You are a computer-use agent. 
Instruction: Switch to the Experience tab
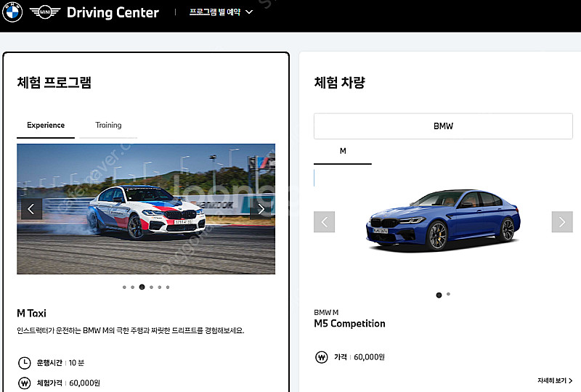pos(46,126)
